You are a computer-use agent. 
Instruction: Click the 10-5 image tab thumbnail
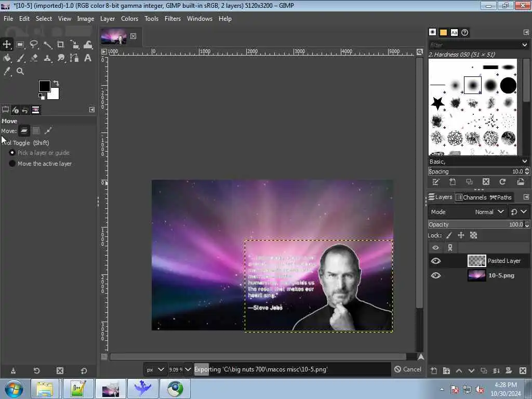pos(114,36)
